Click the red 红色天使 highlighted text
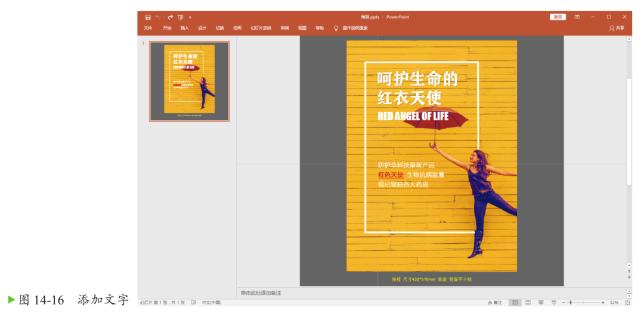 391,175
